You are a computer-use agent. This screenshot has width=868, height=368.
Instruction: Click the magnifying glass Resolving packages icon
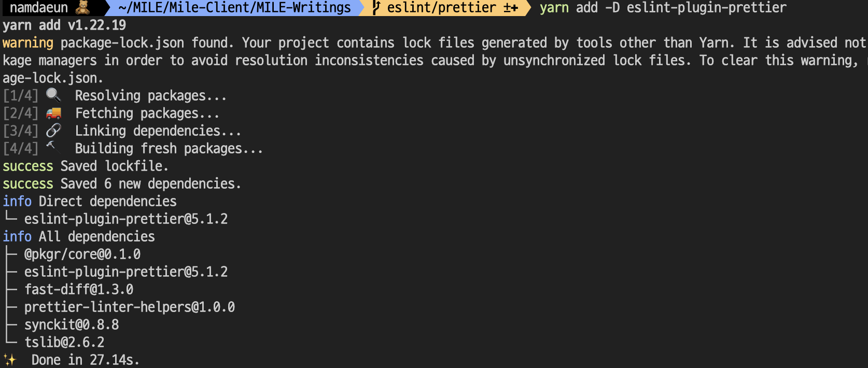[x=53, y=95]
